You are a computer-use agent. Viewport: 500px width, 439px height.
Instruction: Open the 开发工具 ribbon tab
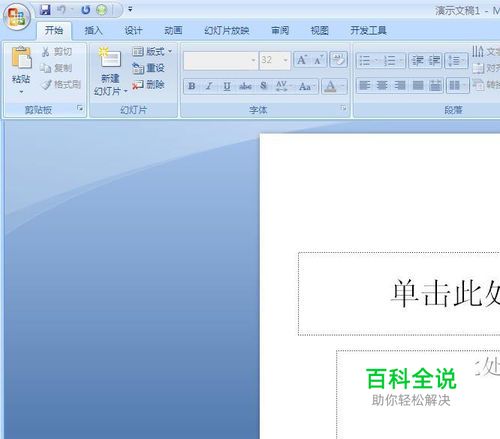pyautogui.click(x=368, y=31)
